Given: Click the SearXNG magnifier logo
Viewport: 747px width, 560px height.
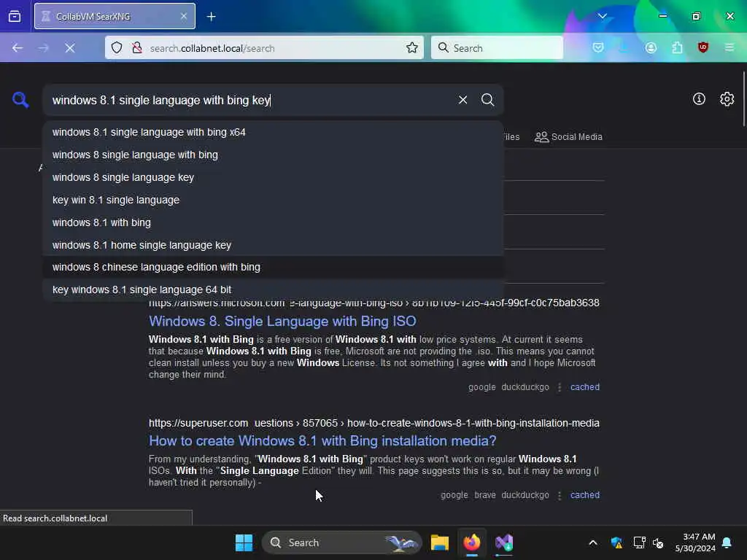Looking at the screenshot, I should tap(20, 100).
